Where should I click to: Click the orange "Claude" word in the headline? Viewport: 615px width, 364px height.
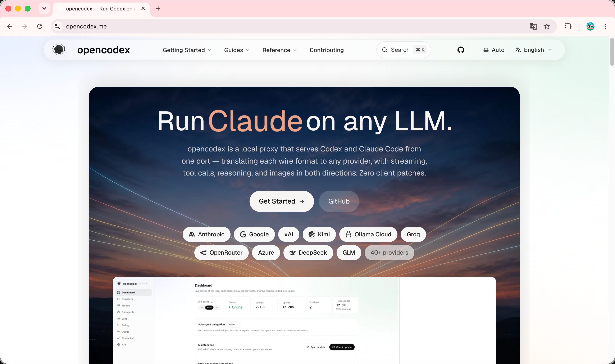255,121
